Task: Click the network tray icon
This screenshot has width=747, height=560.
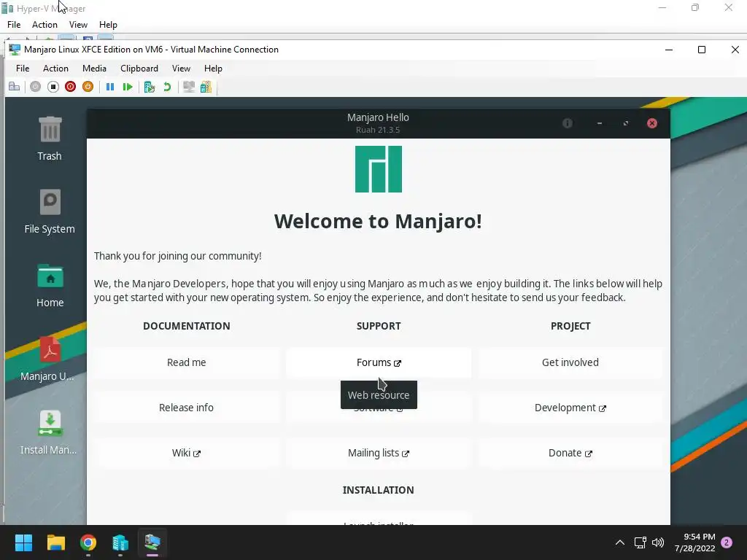Action: [x=640, y=542]
